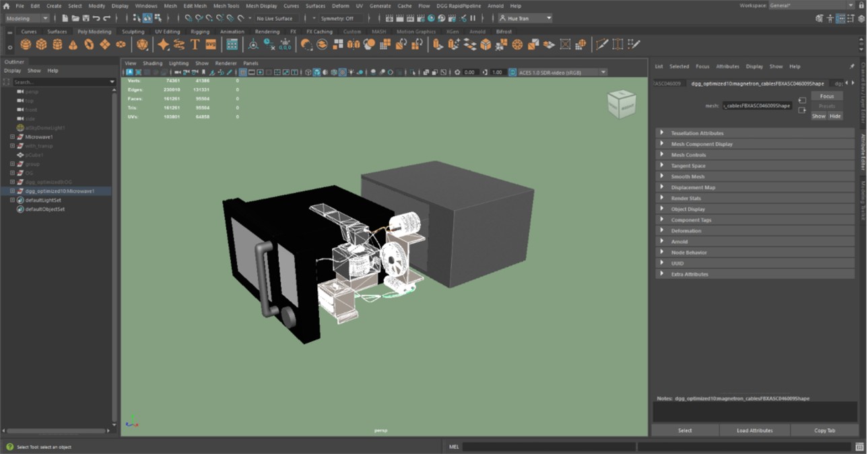This screenshot has width=868, height=454.
Task: Click the Load Attributes button
Action: 755,430
